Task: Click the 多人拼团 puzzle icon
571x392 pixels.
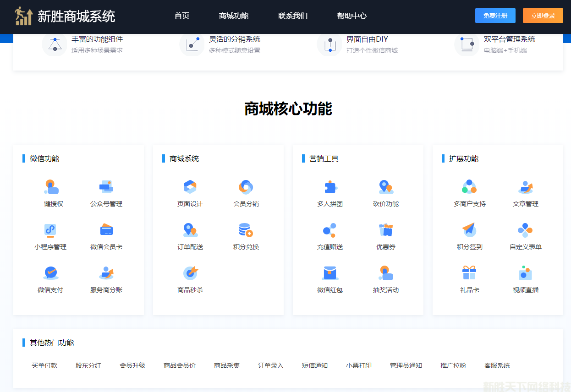Action: coord(330,187)
